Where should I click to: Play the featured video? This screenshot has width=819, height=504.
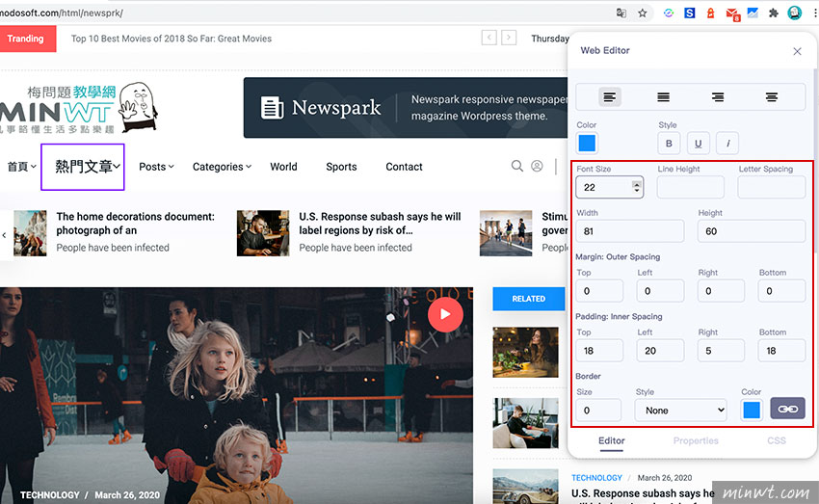tap(445, 314)
